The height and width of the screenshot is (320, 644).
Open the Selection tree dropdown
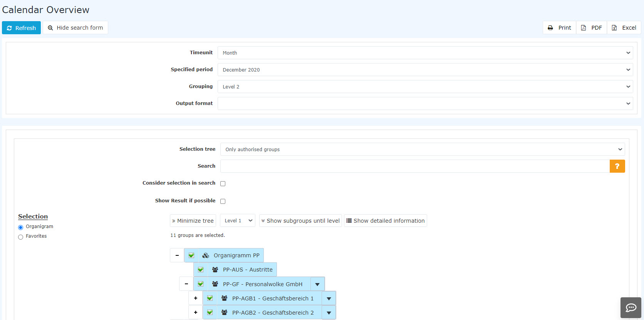(423, 149)
